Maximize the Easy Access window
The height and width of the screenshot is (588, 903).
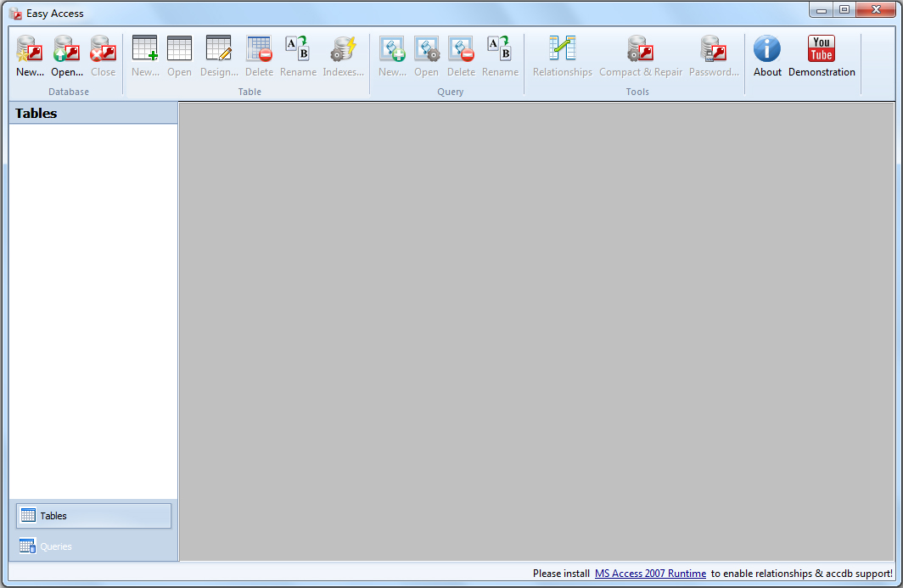click(844, 10)
